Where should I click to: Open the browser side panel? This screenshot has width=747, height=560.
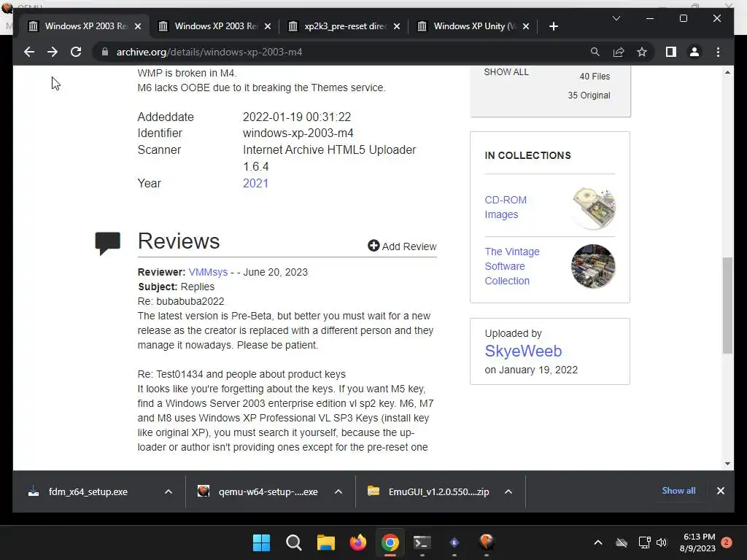pos(671,52)
